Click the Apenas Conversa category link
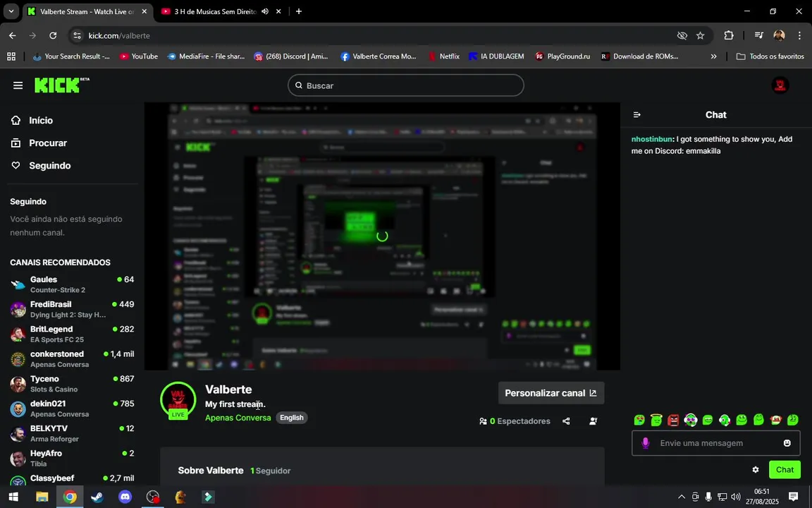The width and height of the screenshot is (812, 508). click(x=238, y=418)
